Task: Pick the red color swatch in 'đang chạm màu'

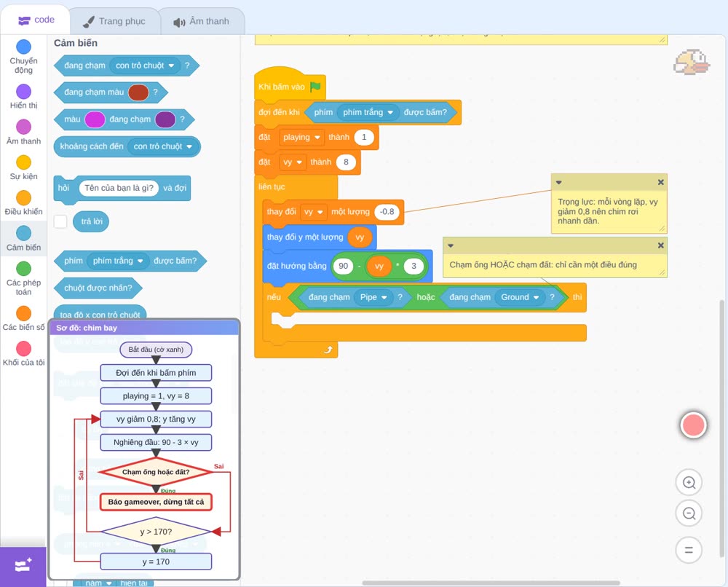Action: (138, 92)
